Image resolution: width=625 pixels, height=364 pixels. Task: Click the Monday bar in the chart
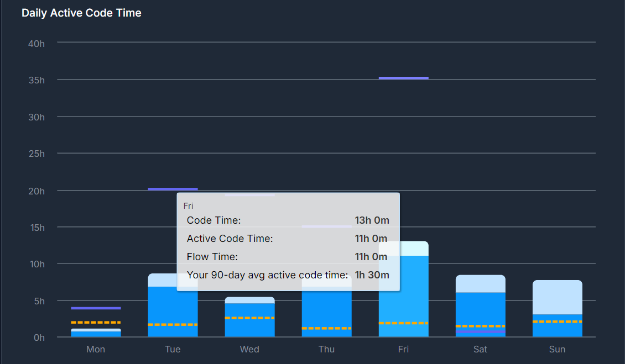[x=96, y=333]
